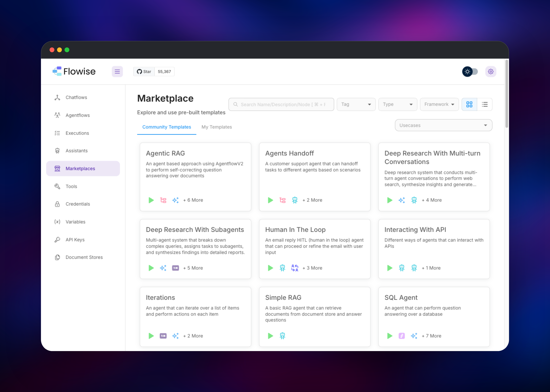This screenshot has width=550, height=392.
Task: Switch to list view
Action: click(x=485, y=104)
